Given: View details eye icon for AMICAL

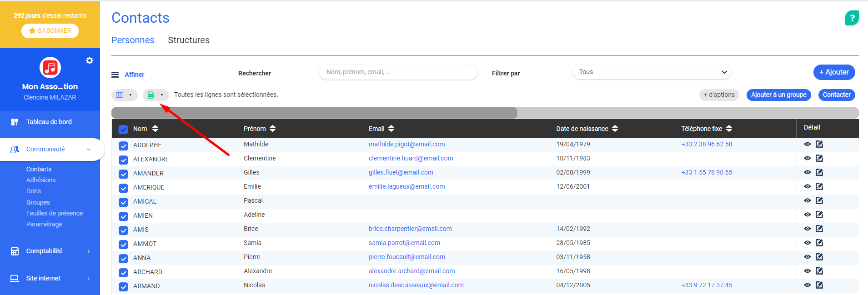Looking at the screenshot, I should [808, 200].
